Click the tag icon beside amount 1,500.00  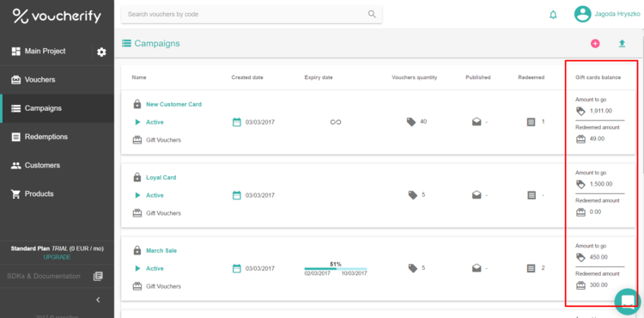click(580, 184)
